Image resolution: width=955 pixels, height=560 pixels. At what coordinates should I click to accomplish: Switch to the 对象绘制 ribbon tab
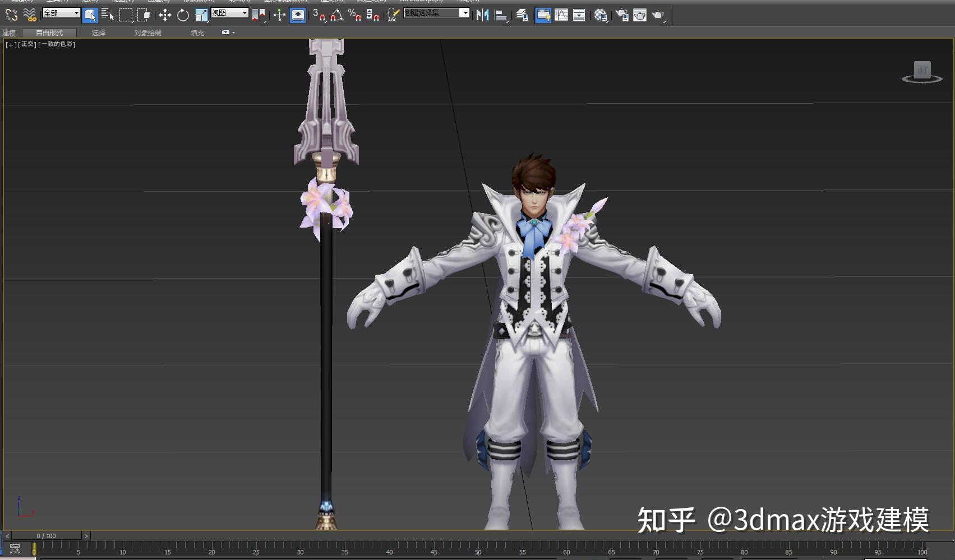pyautogui.click(x=148, y=33)
